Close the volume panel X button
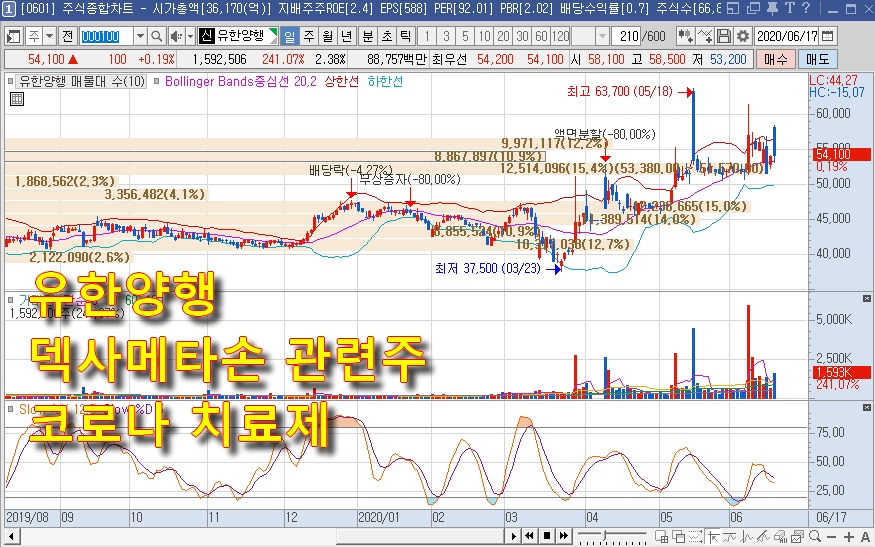This screenshot has height=547, width=875. pyautogui.click(x=867, y=299)
